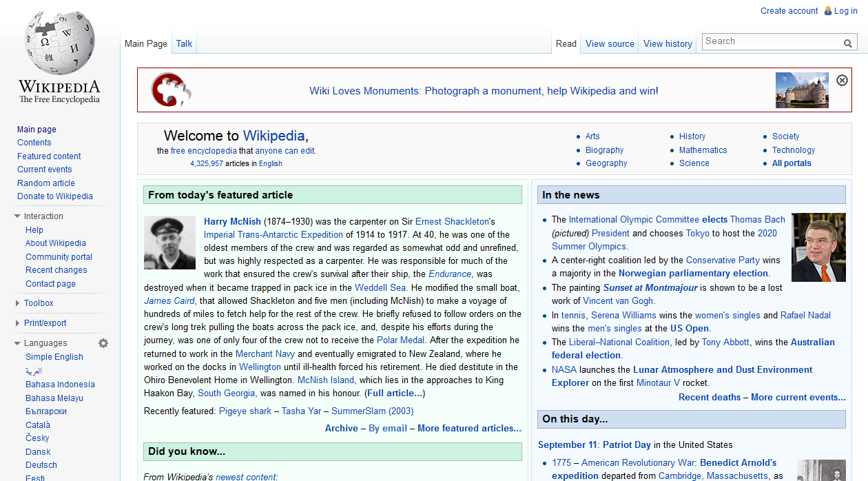This screenshot has width=868, height=481.
Task: Click the user icon beside Log in
Action: [827, 10]
